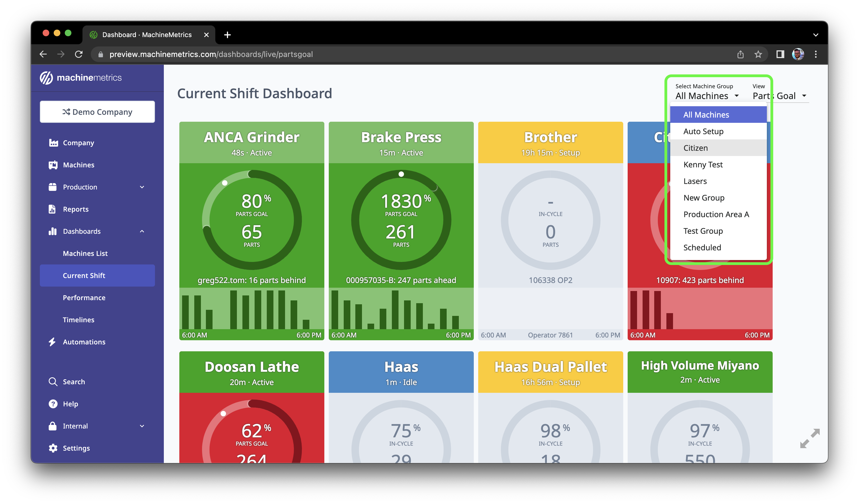Click the shuffle icon in Demo Company button
Screen dimensions: 859x504
click(66, 112)
